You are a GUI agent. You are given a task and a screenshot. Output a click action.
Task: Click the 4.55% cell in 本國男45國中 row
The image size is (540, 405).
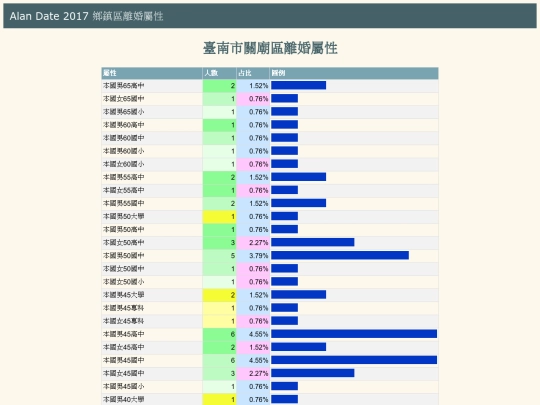coord(253,360)
